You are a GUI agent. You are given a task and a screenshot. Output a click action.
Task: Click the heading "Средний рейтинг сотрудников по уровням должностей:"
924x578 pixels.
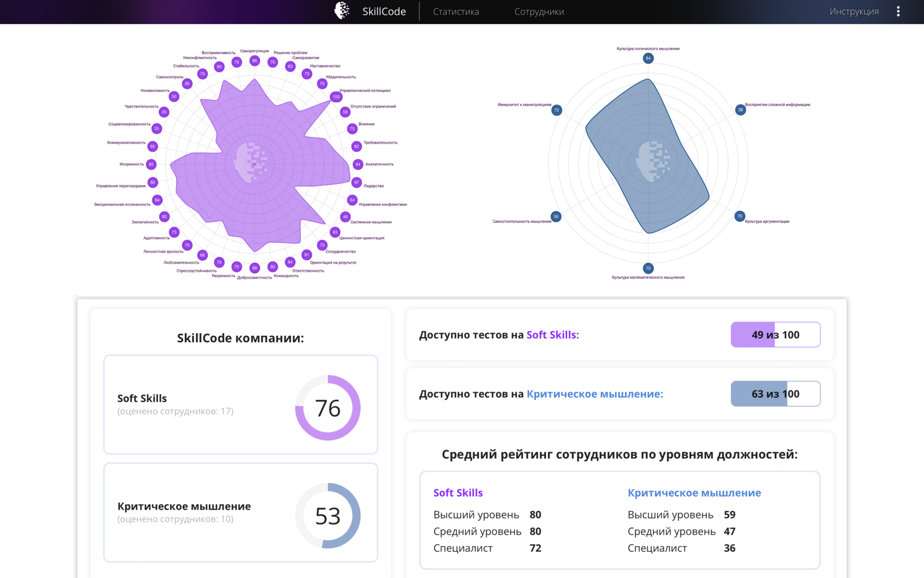[x=620, y=454]
